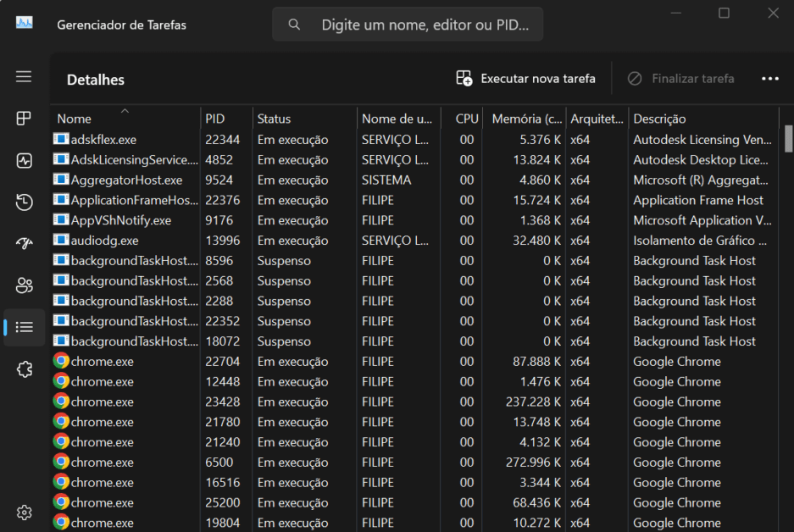Click Microsoft (R) Aggregat... description
794x532 pixels.
coord(701,180)
